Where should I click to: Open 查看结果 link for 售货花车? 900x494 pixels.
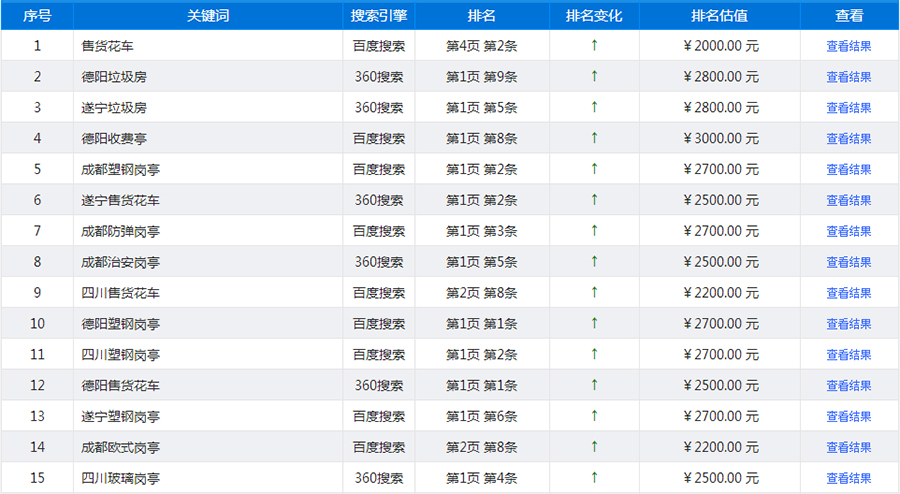coord(848,46)
